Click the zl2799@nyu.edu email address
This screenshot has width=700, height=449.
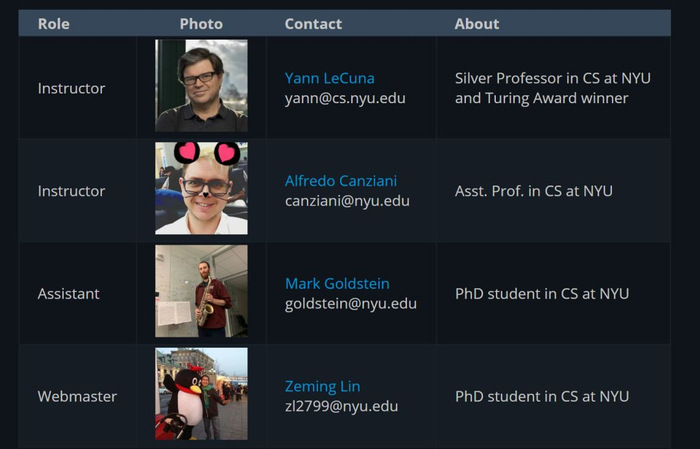[341, 407]
